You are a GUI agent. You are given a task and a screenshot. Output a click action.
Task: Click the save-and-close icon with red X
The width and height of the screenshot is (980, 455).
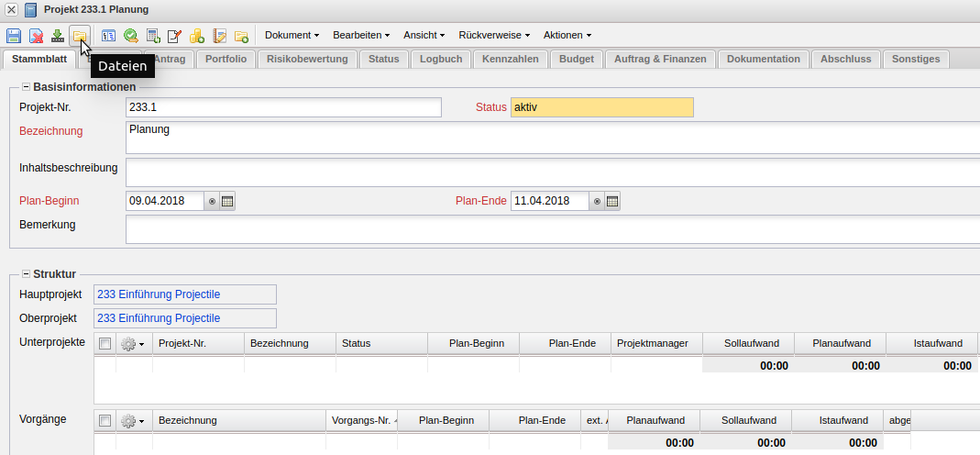coord(36,36)
